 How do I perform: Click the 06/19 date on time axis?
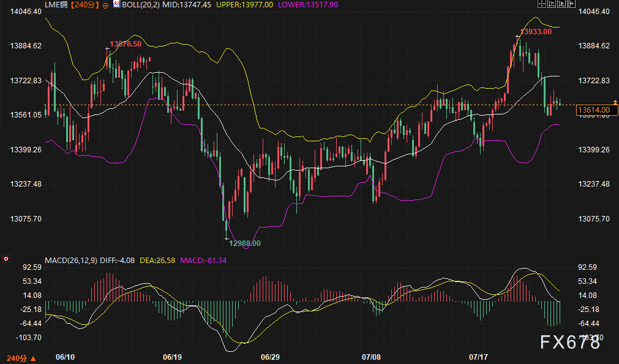[173, 357]
